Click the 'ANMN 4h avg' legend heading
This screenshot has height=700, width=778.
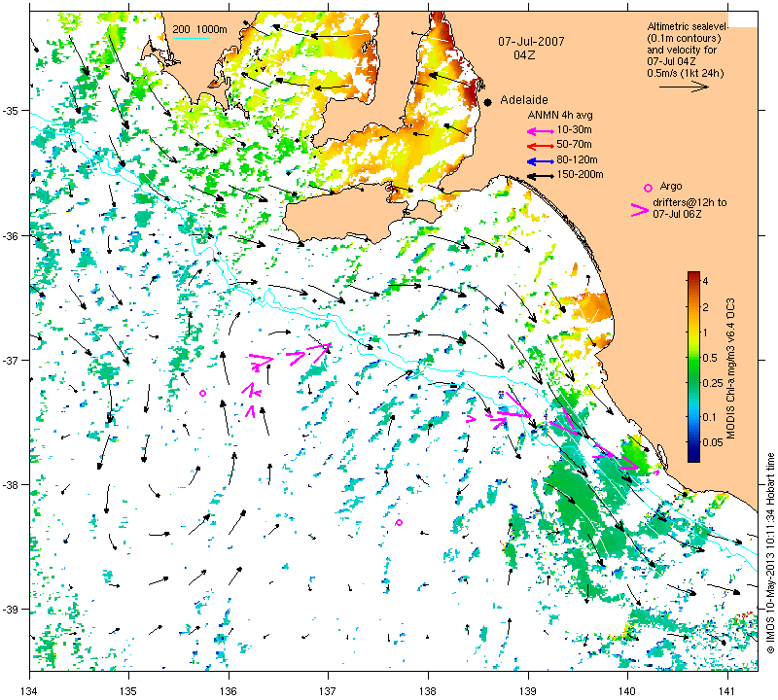point(560,115)
